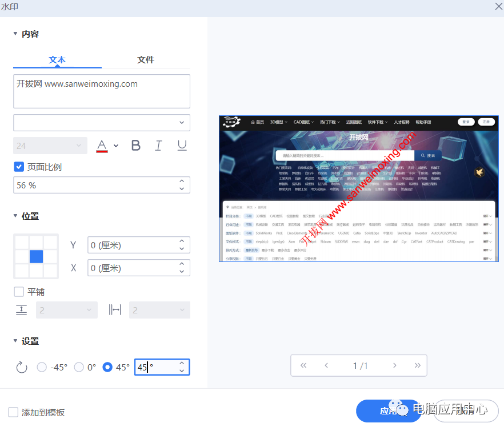
Task: Collapse the 位置 section
Action: (x=15, y=216)
